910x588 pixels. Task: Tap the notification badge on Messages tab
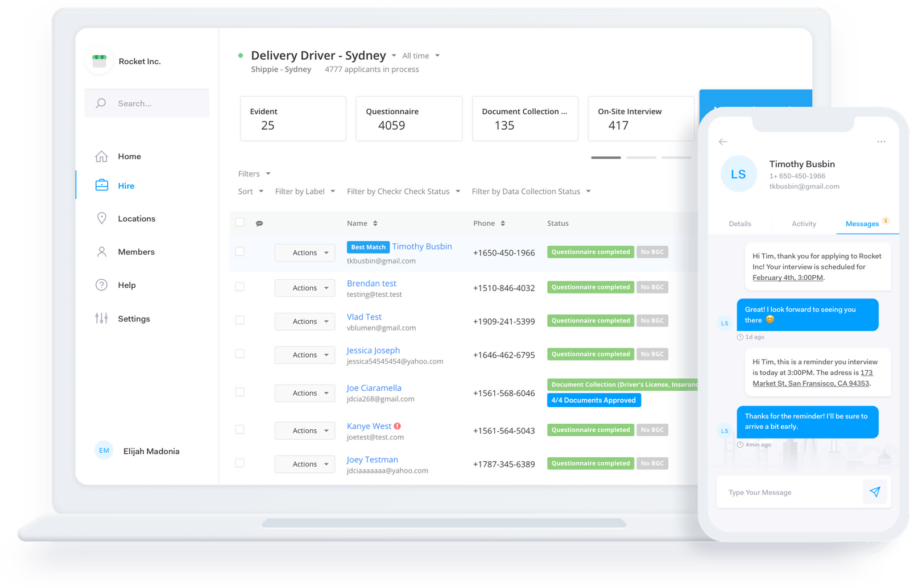(886, 221)
